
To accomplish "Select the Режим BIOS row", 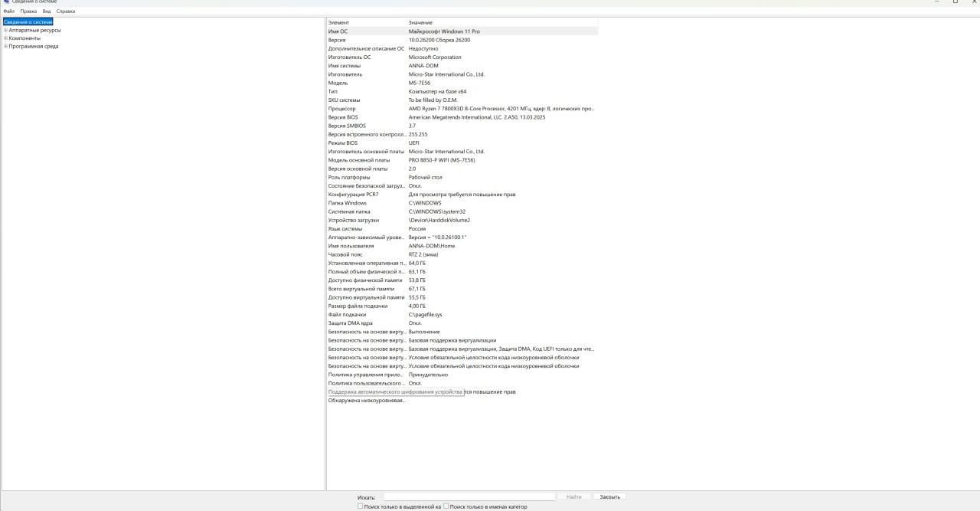I will 462,143.
